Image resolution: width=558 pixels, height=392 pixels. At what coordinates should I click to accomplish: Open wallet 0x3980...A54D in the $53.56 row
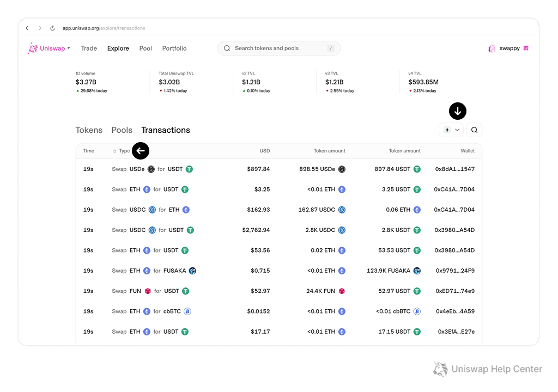pyautogui.click(x=454, y=250)
